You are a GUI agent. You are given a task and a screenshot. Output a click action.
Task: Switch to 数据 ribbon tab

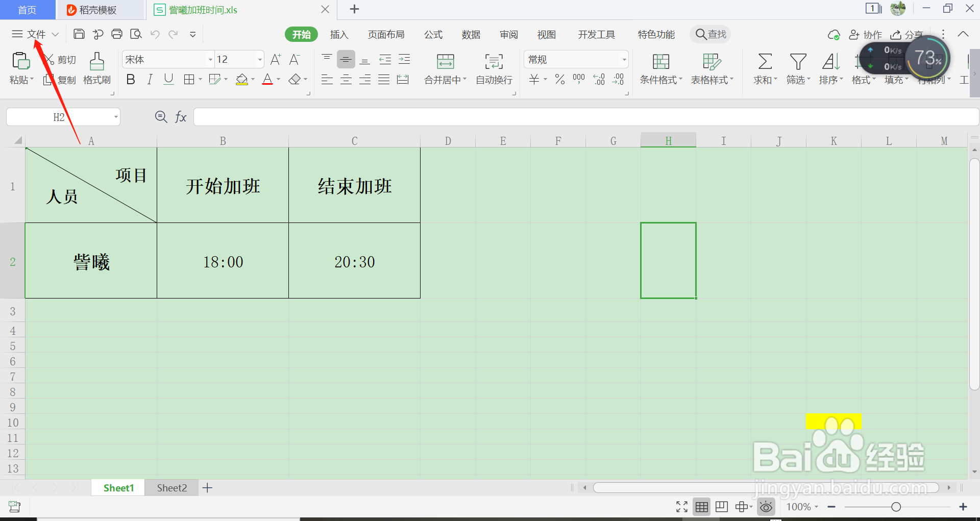click(x=471, y=34)
